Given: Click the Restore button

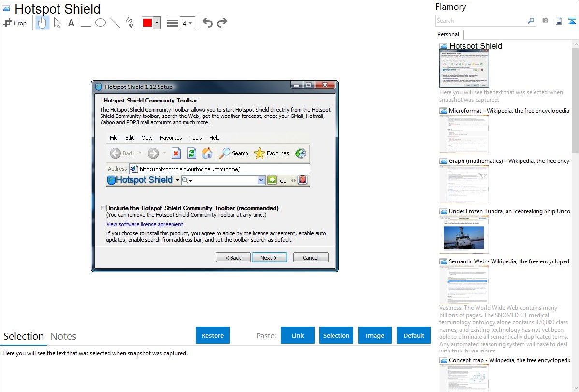Looking at the screenshot, I should click(213, 335).
